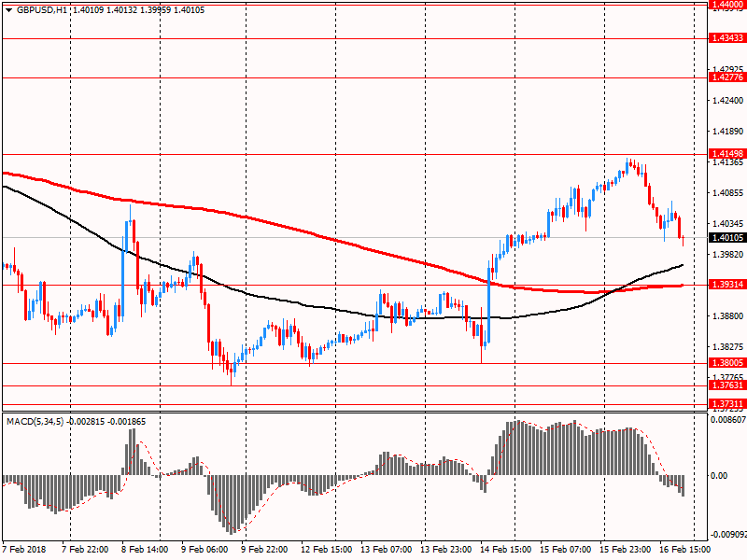
Task: Click the MACD scale minimum -0.009092
Action: point(728,535)
